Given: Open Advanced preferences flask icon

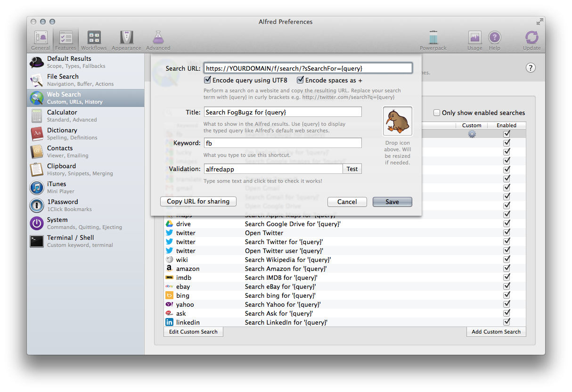Looking at the screenshot, I should (x=158, y=41).
